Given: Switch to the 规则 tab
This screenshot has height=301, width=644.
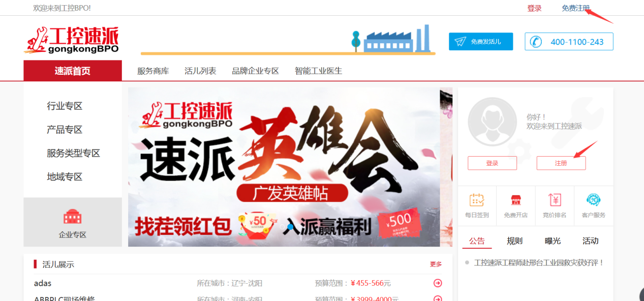Looking at the screenshot, I should tap(515, 241).
